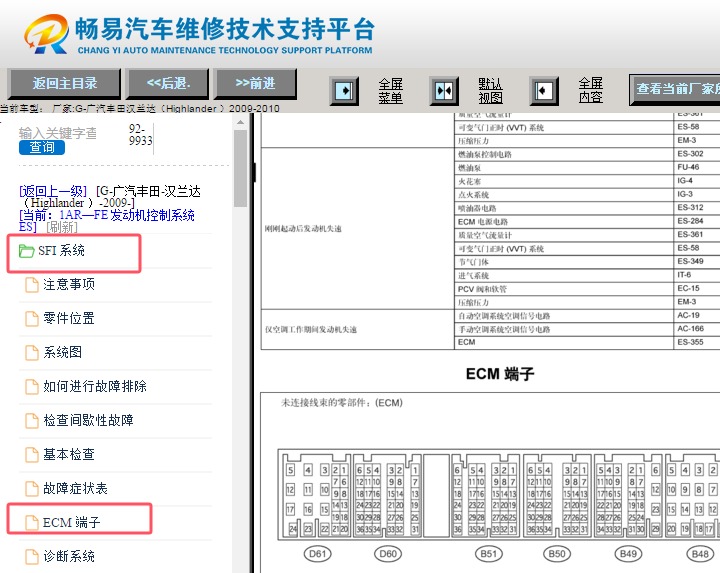
Task: Click the document icon beside 故障症状表
Action: tap(32, 489)
